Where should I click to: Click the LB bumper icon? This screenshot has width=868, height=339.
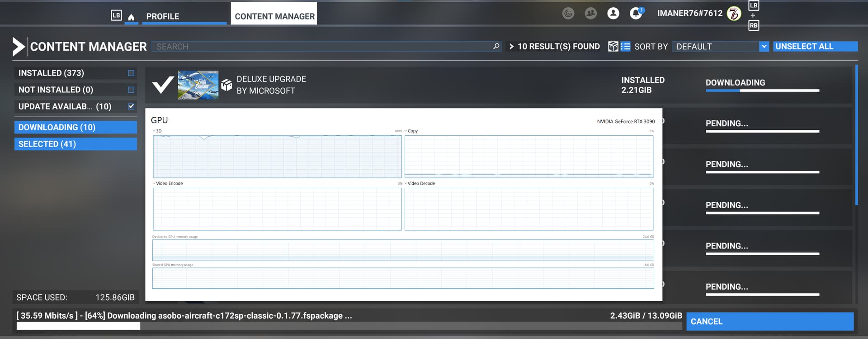pyautogui.click(x=116, y=15)
